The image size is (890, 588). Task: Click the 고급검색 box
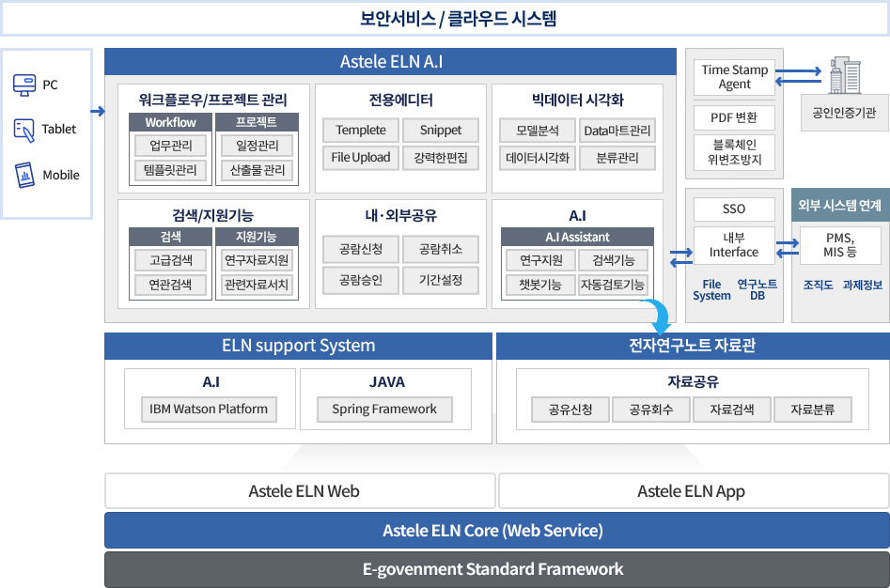tap(171, 260)
